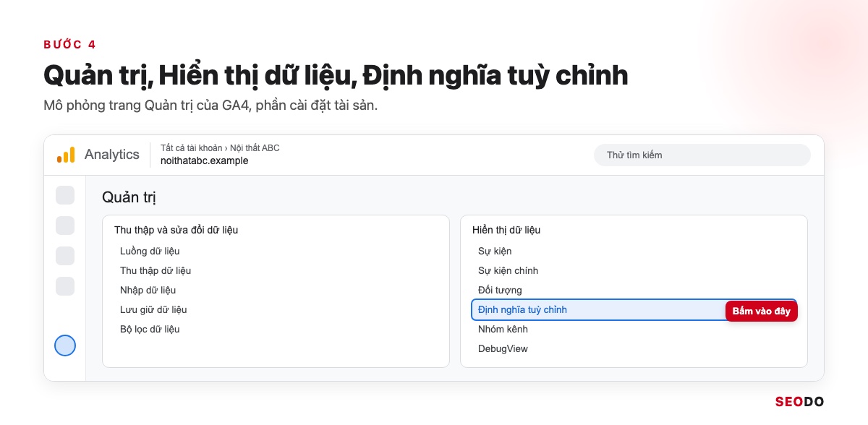Open "Nhập dữ liệu" settings
This screenshot has height=425, width=868.
(148, 290)
